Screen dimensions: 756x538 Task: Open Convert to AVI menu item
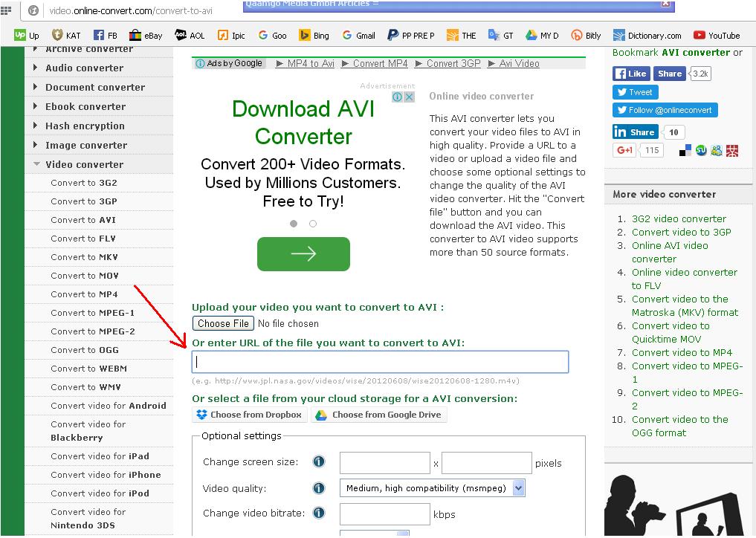tap(83, 220)
